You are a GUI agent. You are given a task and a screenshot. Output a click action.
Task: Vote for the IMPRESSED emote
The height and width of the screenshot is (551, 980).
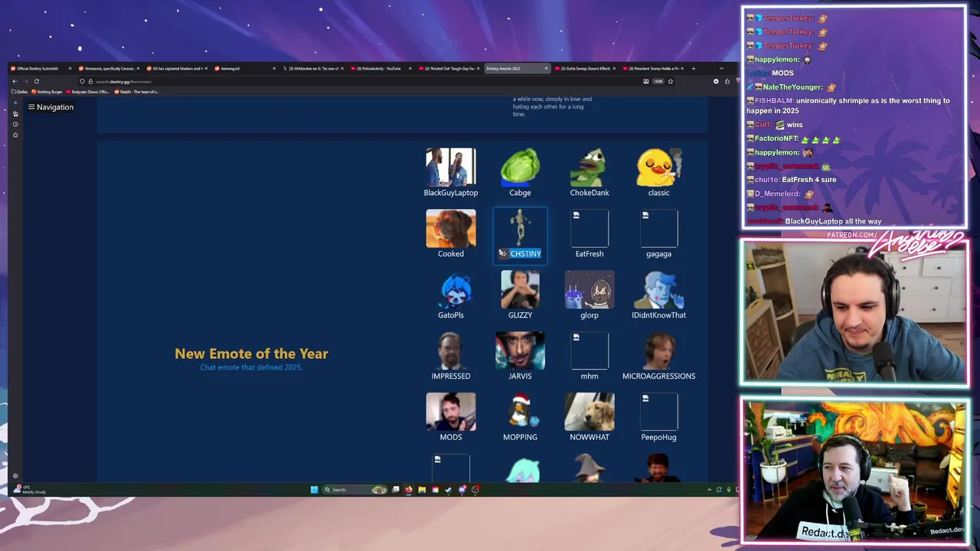click(x=451, y=357)
